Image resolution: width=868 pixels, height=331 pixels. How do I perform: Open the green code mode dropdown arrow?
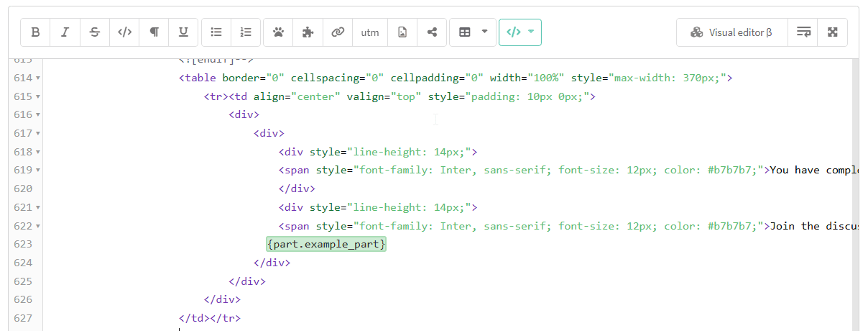pyautogui.click(x=531, y=32)
